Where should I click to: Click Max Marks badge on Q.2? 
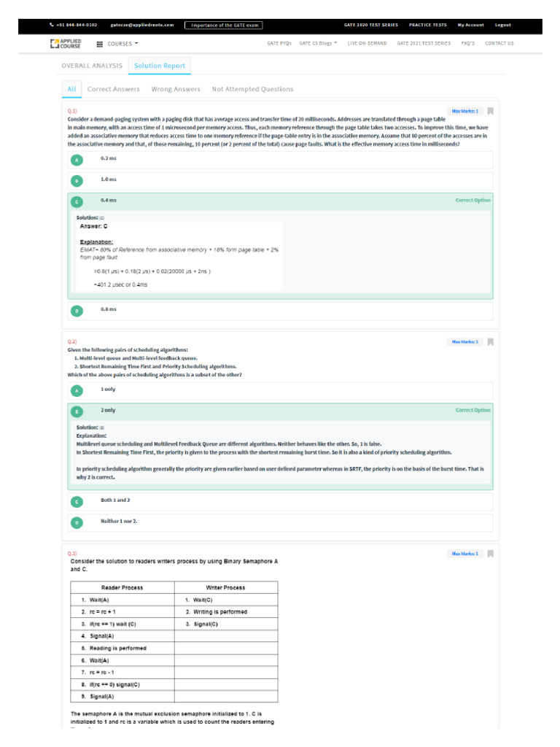(464, 342)
